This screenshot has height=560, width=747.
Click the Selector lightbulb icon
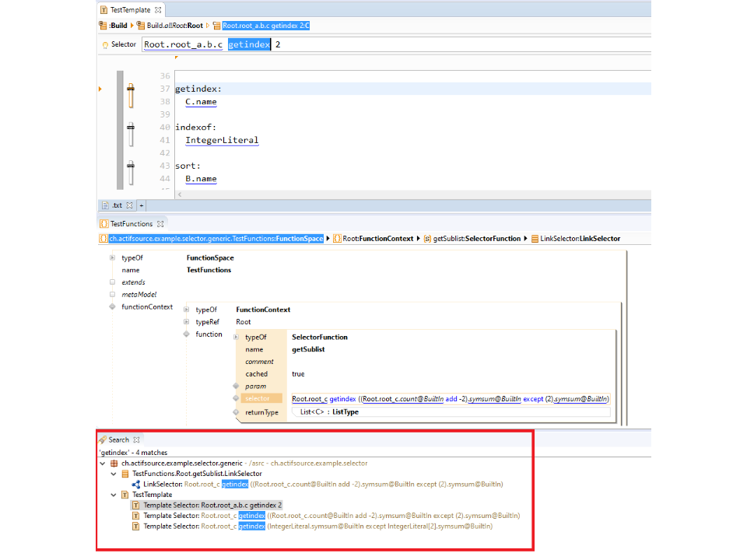(x=105, y=45)
